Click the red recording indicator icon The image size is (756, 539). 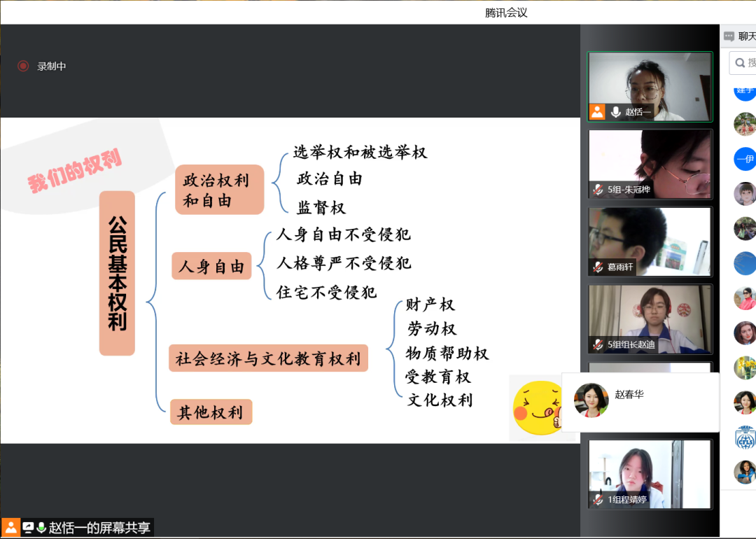[23, 66]
